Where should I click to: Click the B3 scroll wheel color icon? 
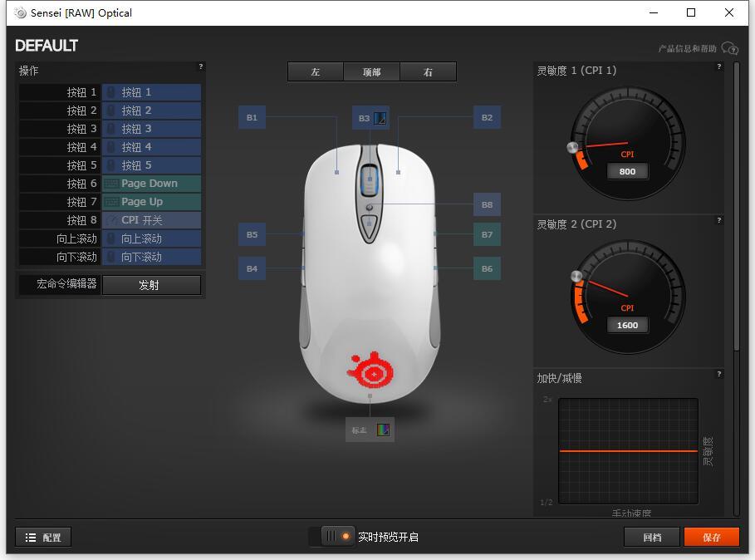[x=380, y=118]
